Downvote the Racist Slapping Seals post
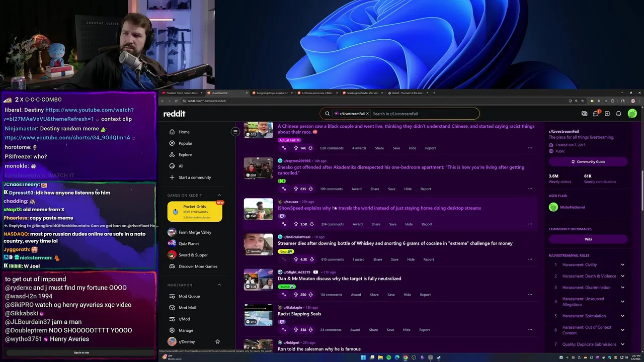The height and width of the screenshot is (362, 644). [310, 330]
